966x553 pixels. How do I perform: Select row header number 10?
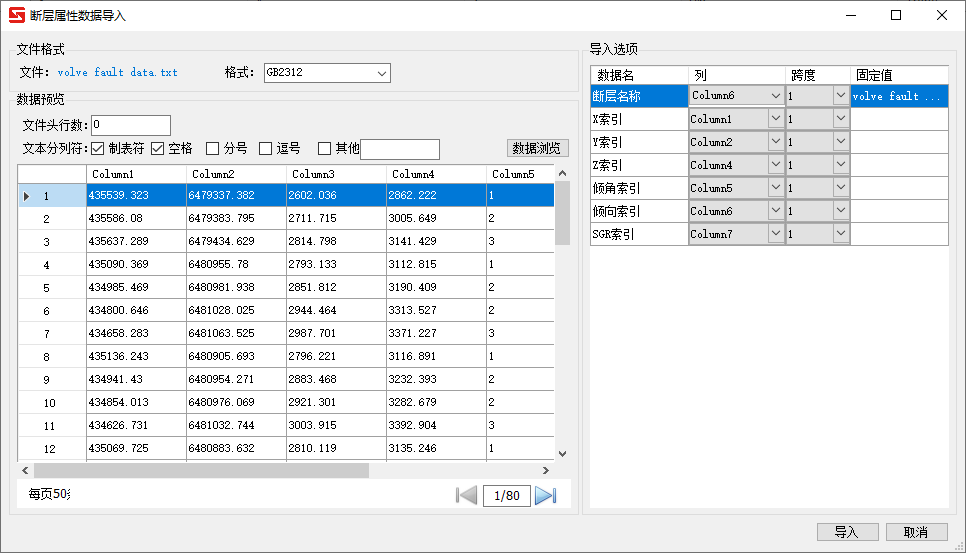click(52, 403)
